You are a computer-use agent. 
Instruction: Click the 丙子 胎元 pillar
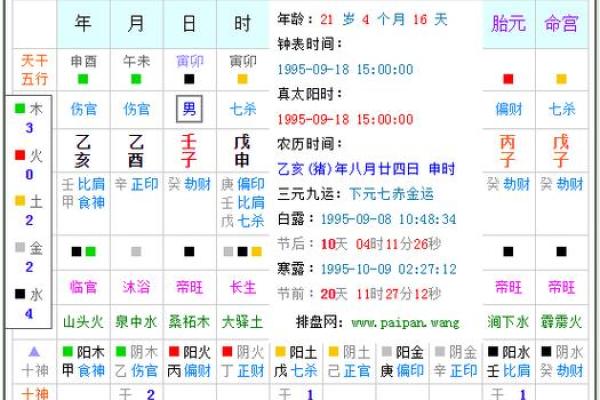[x=508, y=151]
